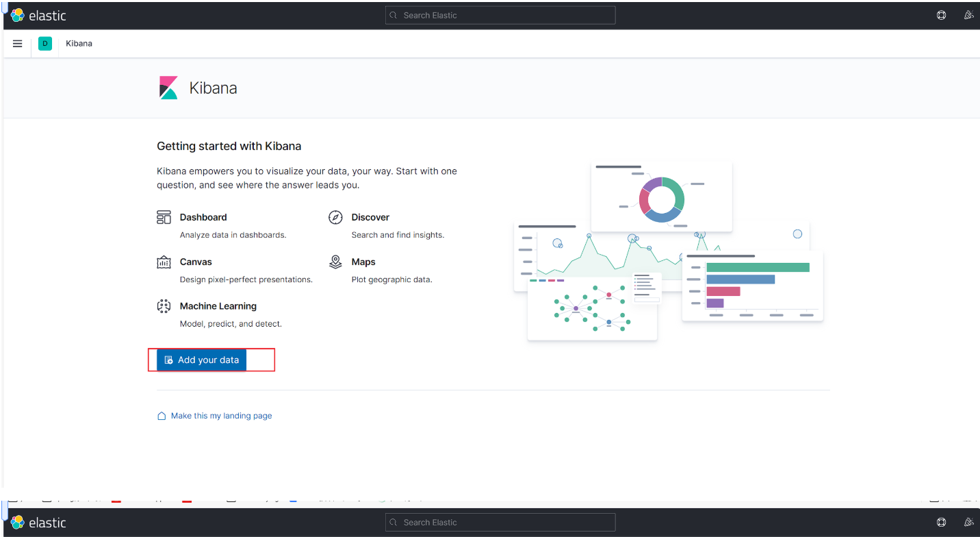Screen dimensions: 980x537
Task: Open the Maps link
Action: point(363,262)
